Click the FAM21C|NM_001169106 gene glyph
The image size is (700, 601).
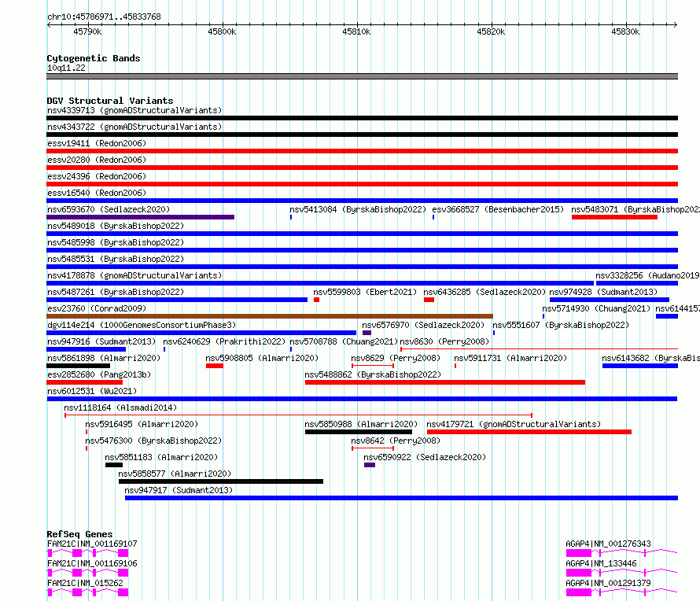87,573
